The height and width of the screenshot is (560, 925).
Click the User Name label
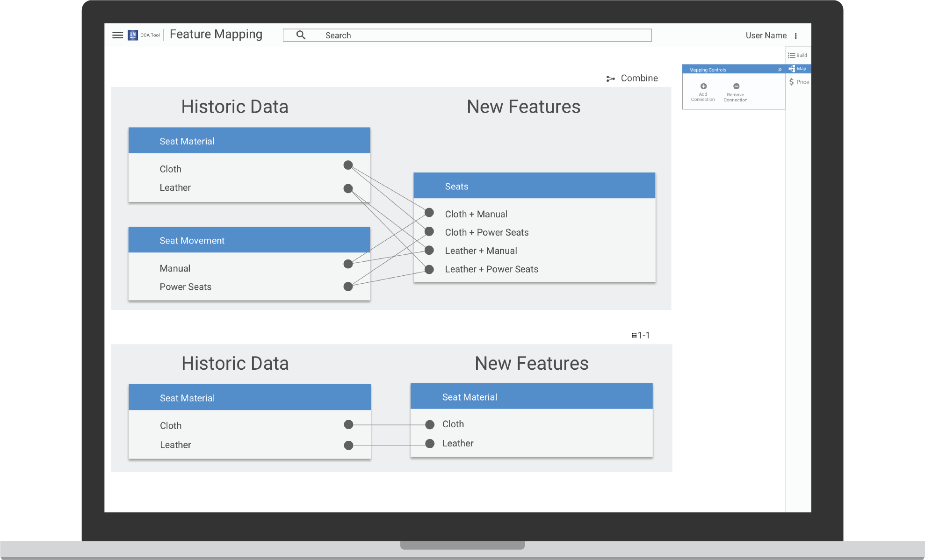tap(766, 36)
